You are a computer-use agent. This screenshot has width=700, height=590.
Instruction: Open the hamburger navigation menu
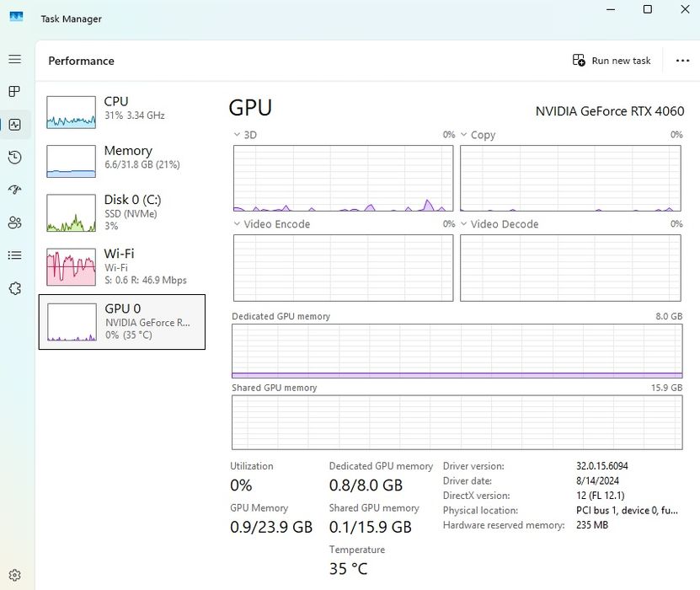click(14, 59)
